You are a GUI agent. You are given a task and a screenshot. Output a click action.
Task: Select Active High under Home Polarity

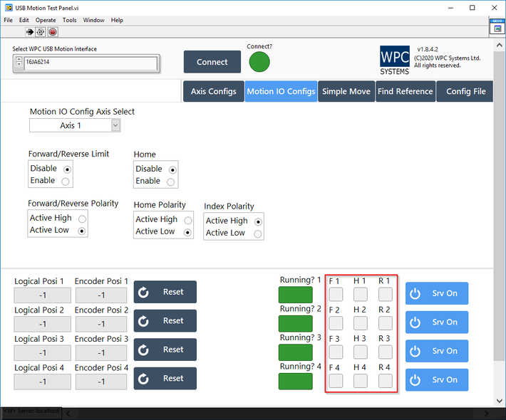pos(187,220)
